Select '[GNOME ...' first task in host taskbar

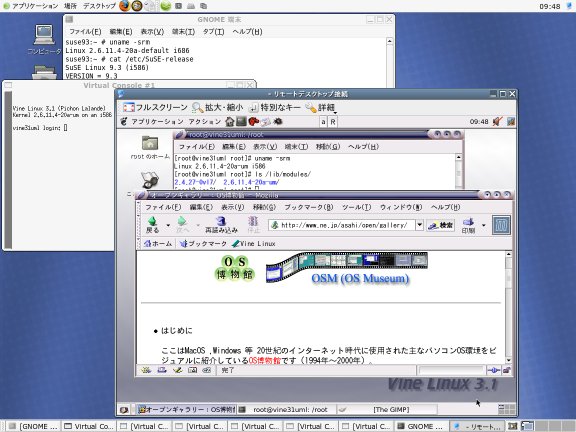pyautogui.click(x=33, y=426)
